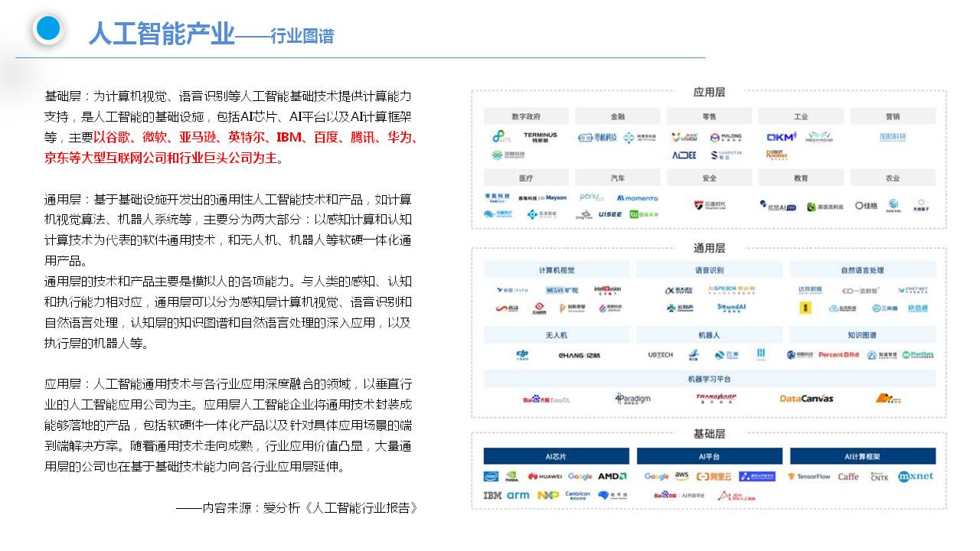The image size is (980, 551).
Task: Select the AI芯片 dark blue header
Action: point(556,456)
